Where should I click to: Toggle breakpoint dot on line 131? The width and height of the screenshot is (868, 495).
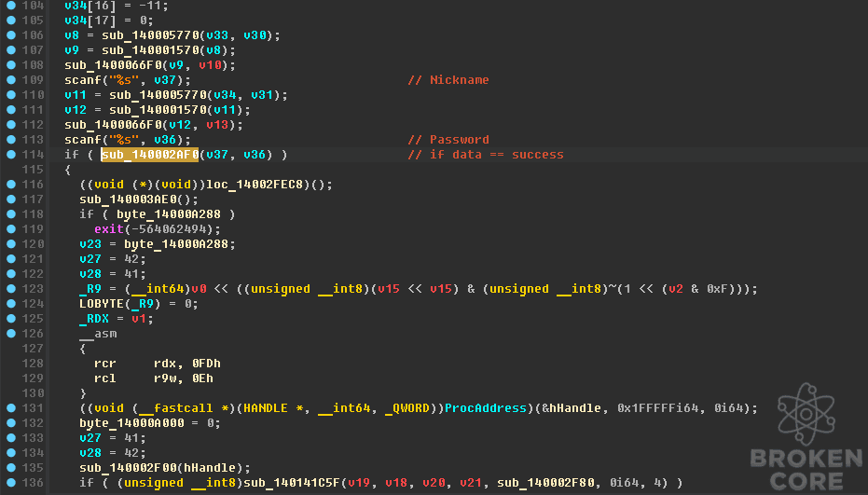click(11, 408)
